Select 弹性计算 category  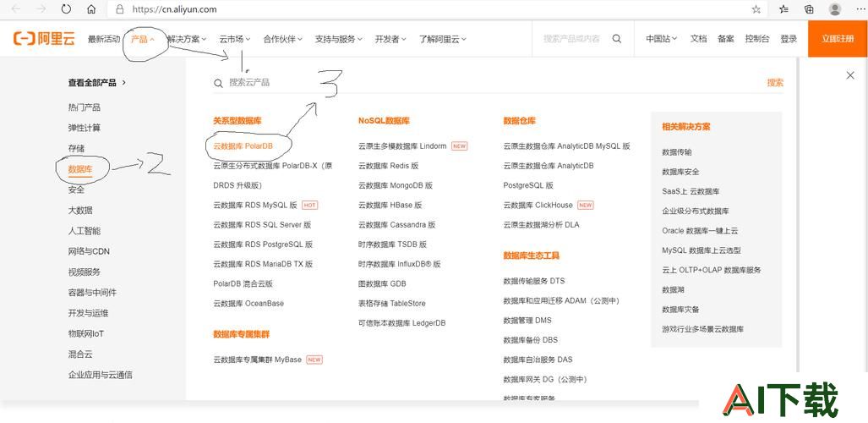click(x=85, y=128)
